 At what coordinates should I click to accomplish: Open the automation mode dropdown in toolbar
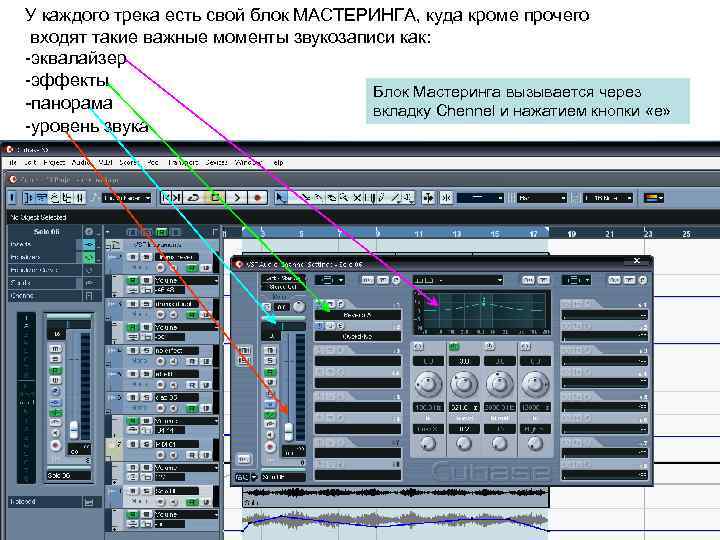(127, 198)
